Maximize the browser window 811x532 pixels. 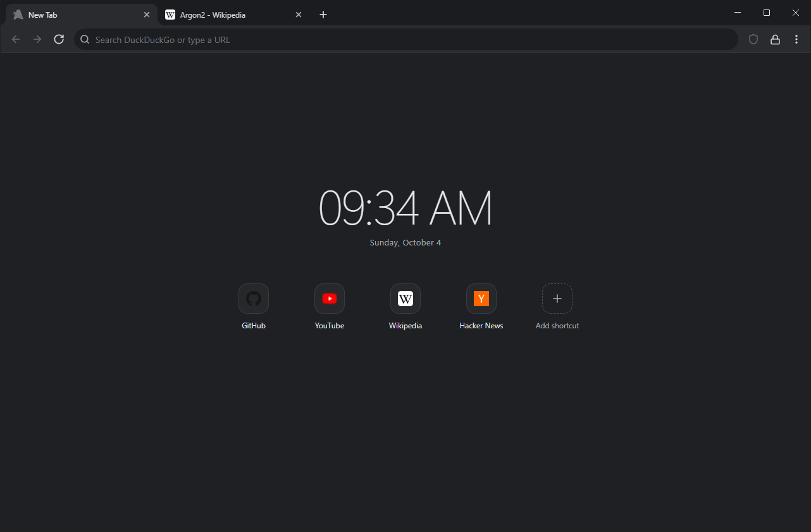pyautogui.click(x=767, y=13)
